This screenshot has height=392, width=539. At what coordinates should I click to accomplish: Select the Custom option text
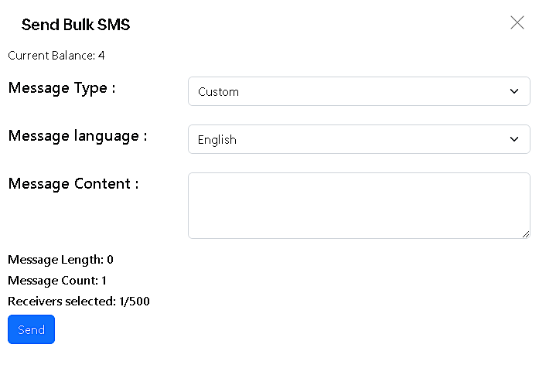(x=218, y=92)
